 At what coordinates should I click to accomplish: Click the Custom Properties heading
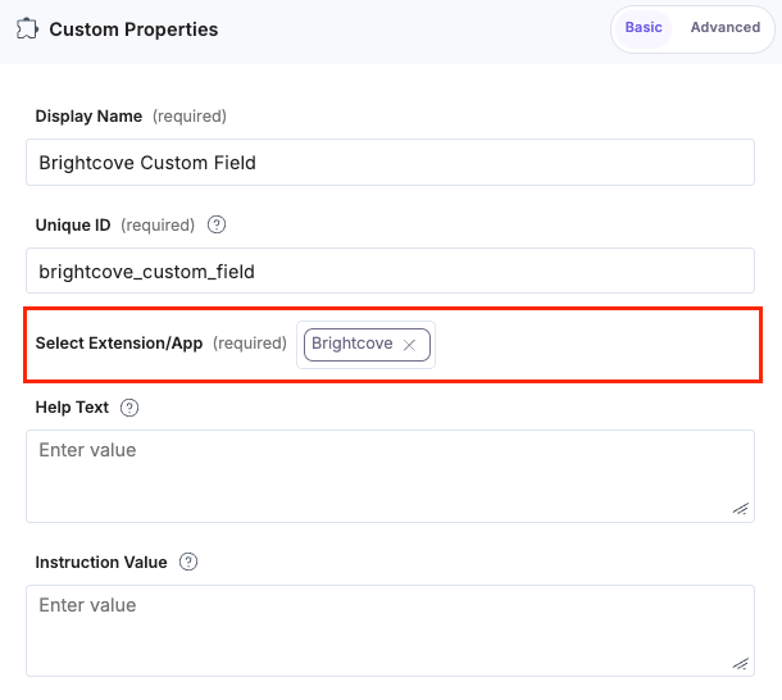click(133, 30)
